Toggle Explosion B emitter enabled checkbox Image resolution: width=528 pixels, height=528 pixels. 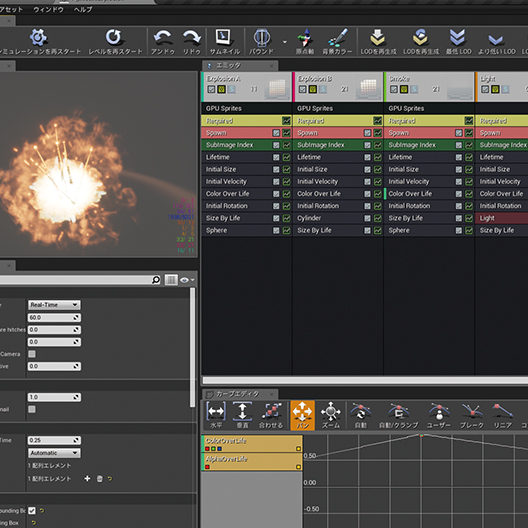click(x=302, y=89)
